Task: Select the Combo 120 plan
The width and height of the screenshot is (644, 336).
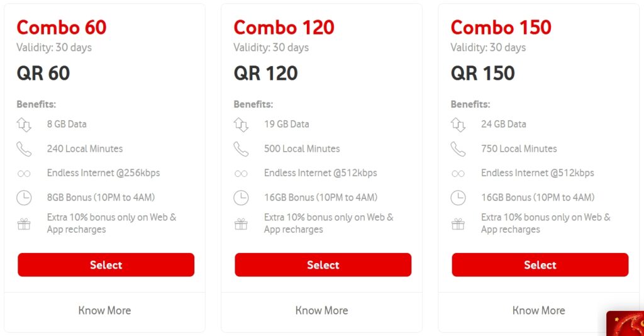Action: click(323, 265)
